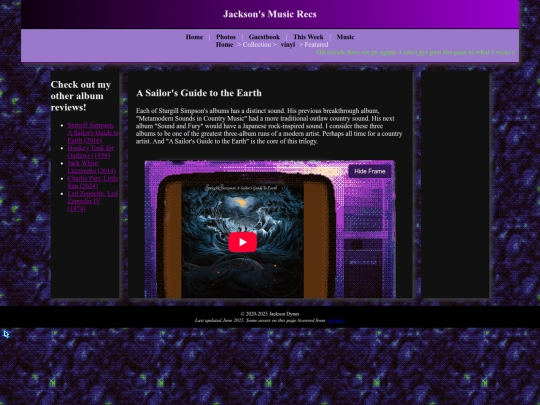
Task: Play the YouTube album video
Action: (242, 242)
